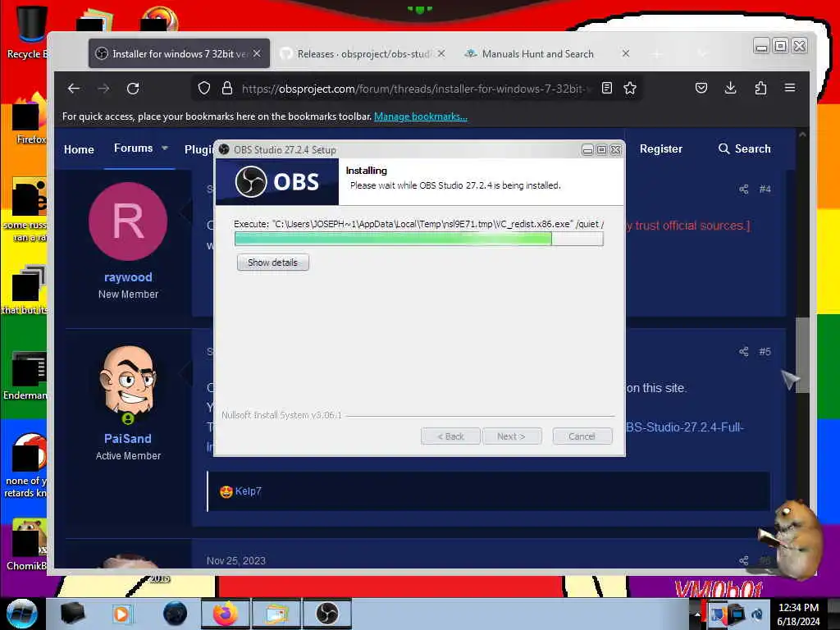Open the Firefox hamburger menu

[x=790, y=88]
